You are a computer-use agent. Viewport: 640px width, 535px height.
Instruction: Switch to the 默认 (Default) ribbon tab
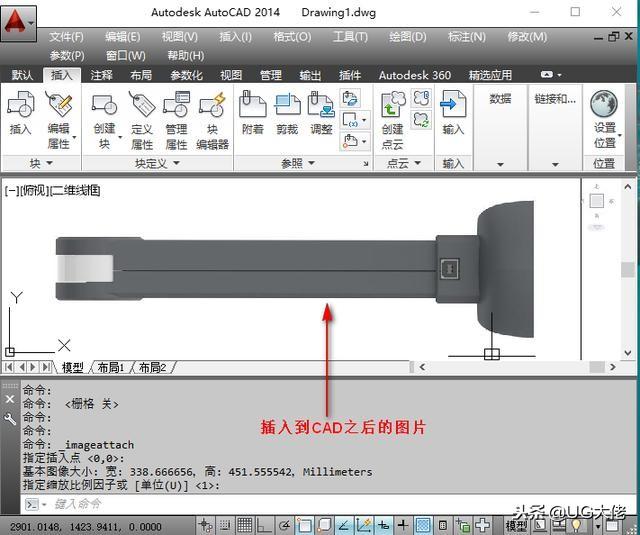22,75
